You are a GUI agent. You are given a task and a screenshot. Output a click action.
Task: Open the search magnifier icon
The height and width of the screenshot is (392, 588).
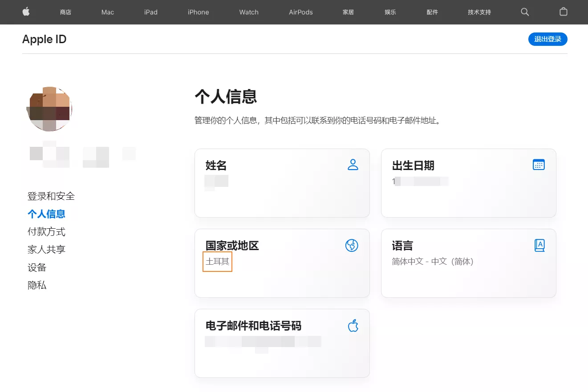525,12
